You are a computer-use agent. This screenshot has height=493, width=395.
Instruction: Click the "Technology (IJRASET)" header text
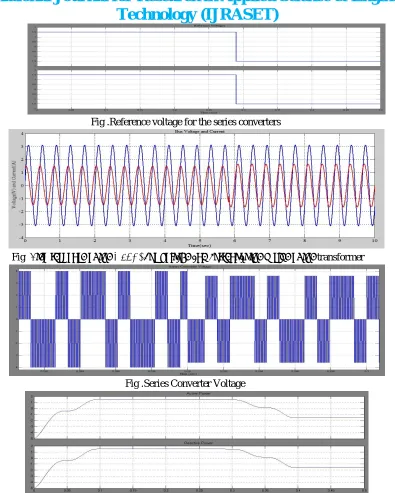point(198,14)
